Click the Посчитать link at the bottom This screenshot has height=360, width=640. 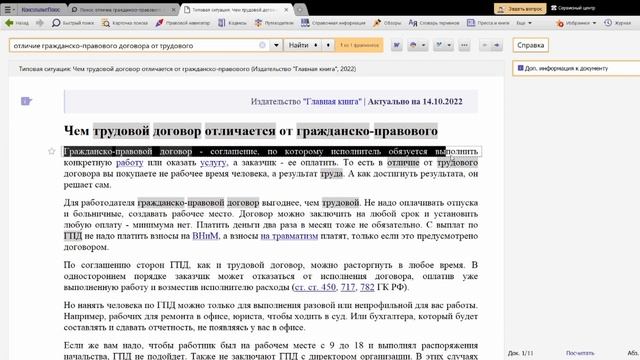coord(580,353)
